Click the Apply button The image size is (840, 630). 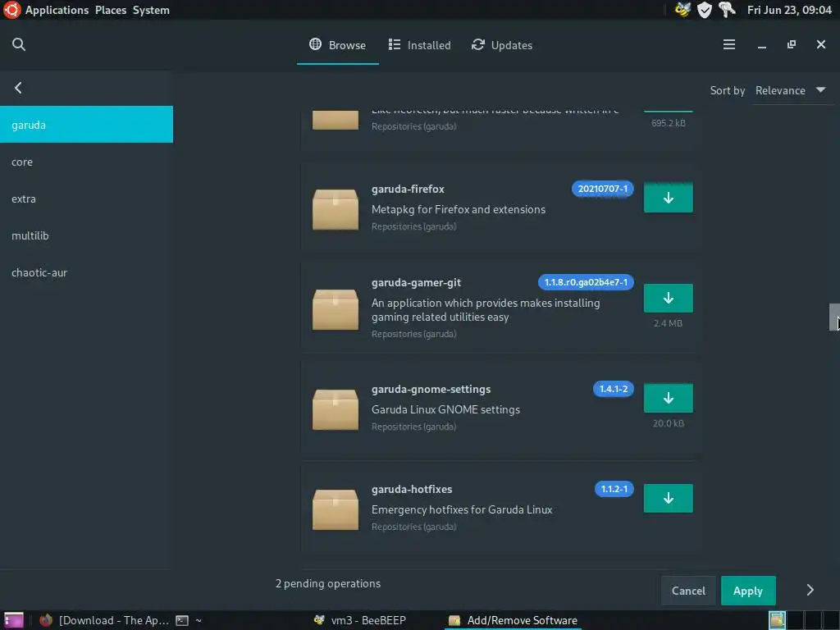(x=748, y=591)
